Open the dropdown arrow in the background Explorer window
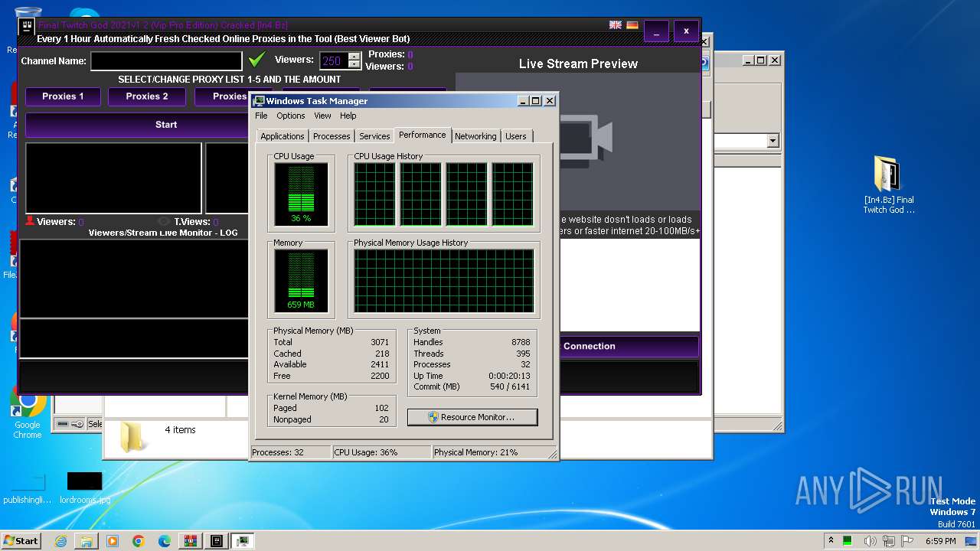 [773, 141]
